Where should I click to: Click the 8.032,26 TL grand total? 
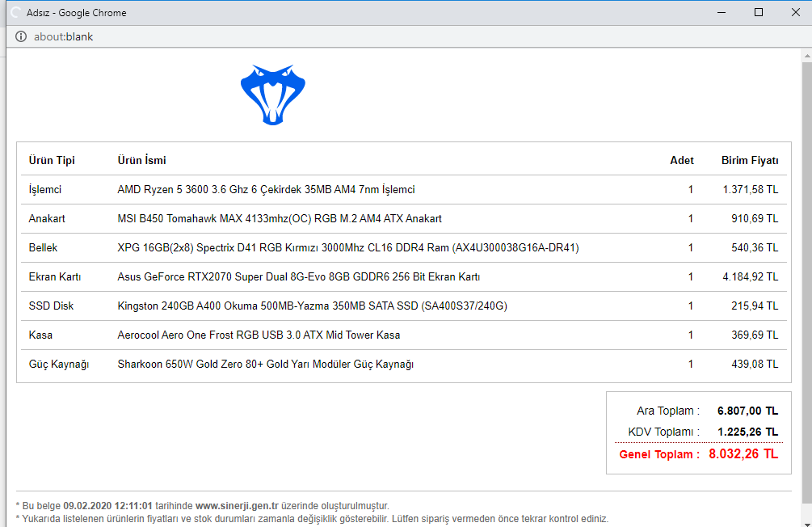[743, 454]
